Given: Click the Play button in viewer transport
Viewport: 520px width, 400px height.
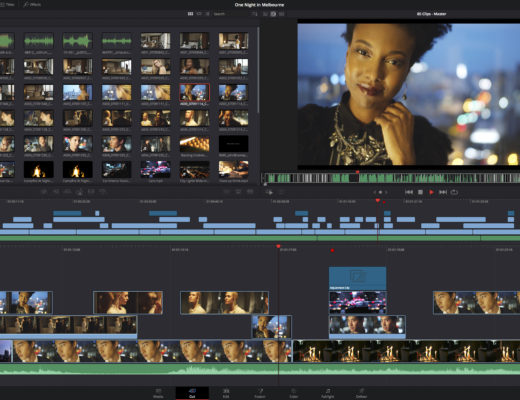Looking at the screenshot, I should 431,192.
